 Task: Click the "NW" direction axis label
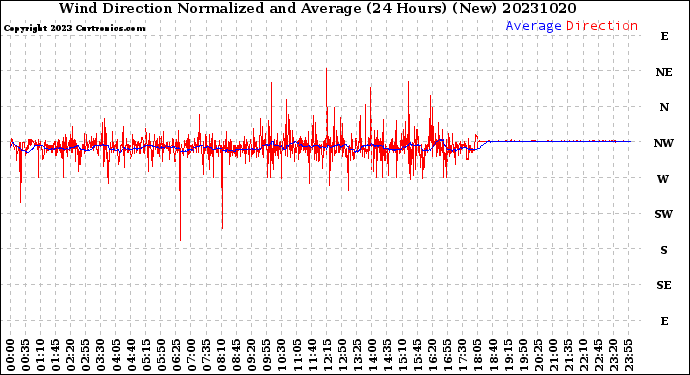pos(664,143)
